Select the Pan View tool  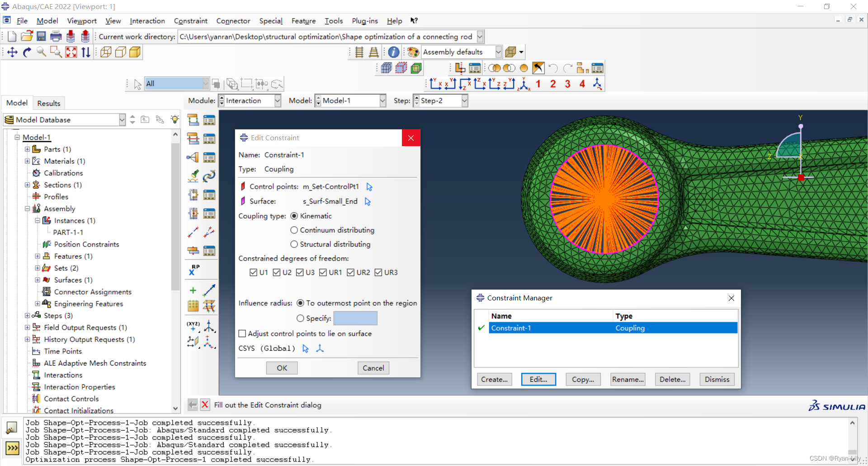13,52
